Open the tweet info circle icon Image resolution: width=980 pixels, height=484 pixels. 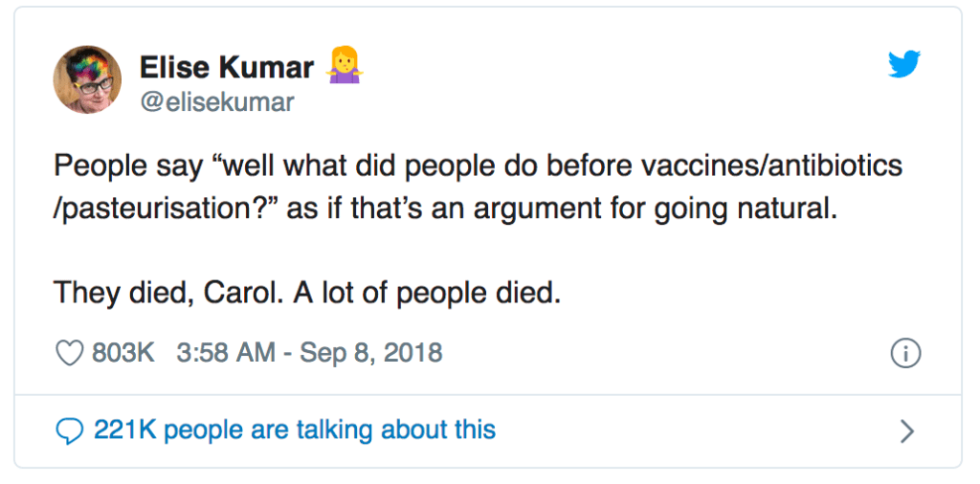(905, 354)
